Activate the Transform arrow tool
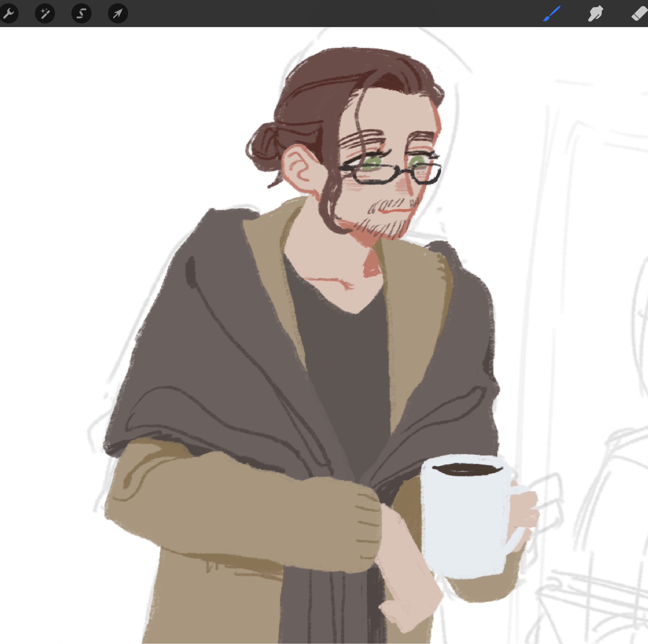 118,13
